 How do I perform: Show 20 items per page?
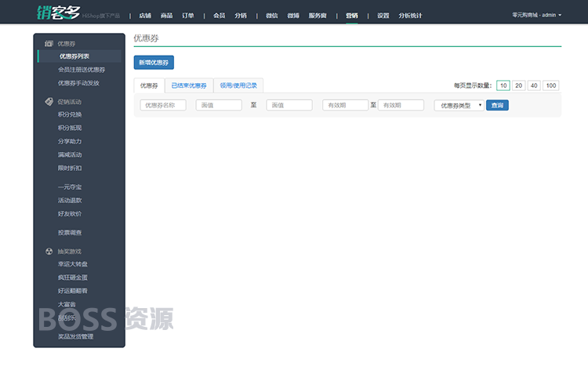(519, 85)
